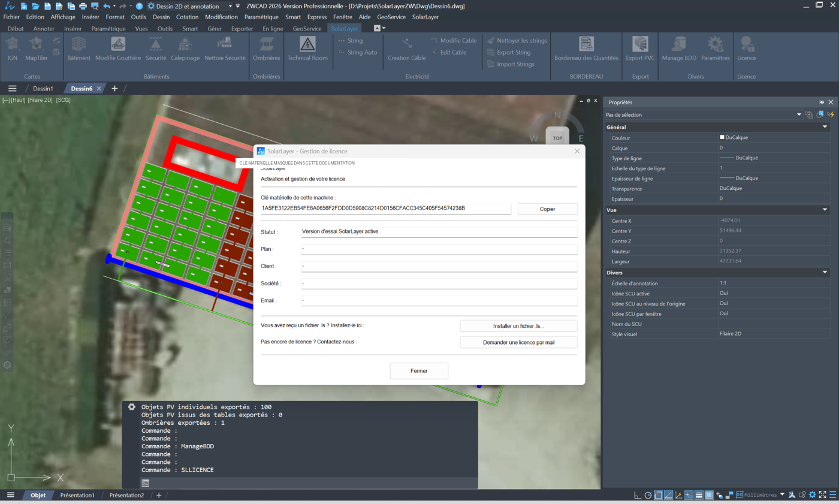Run String Auto command
This screenshot has width=839, height=504.
pyautogui.click(x=357, y=52)
